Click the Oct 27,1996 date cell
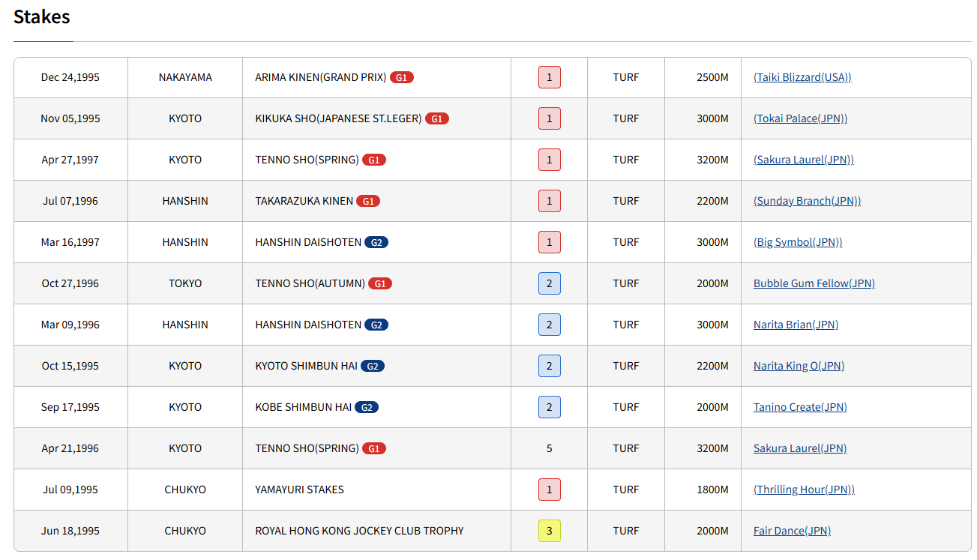The width and height of the screenshot is (977, 560). (x=70, y=283)
